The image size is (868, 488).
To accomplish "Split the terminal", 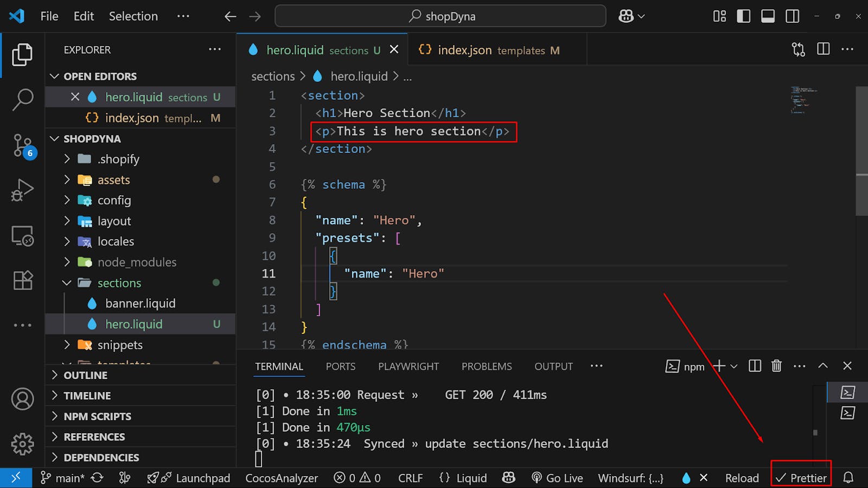I will [x=755, y=366].
